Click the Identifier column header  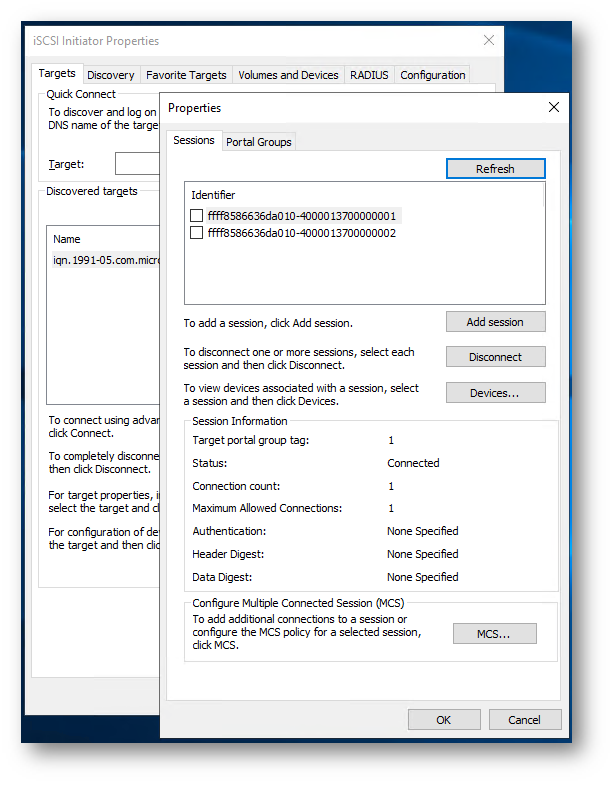(x=213, y=195)
